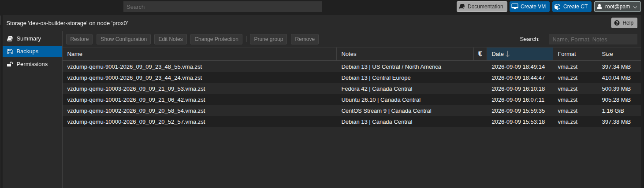Click the Show Configuration button

click(x=124, y=39)
